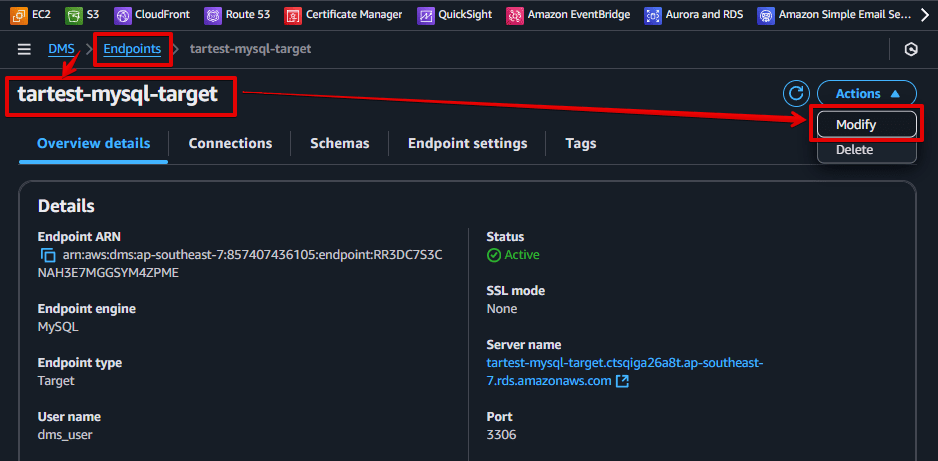Open Aurora and RDS shortcut icon

click(653, 15)
